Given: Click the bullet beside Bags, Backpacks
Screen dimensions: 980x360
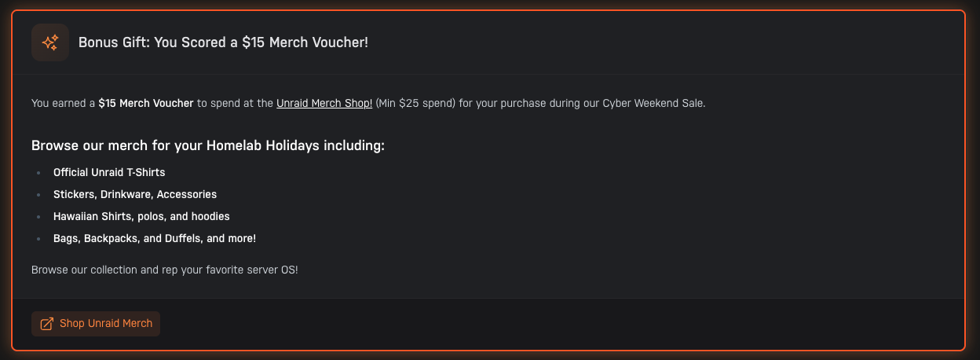Looking at the screenshot, I should coord(38,238).
